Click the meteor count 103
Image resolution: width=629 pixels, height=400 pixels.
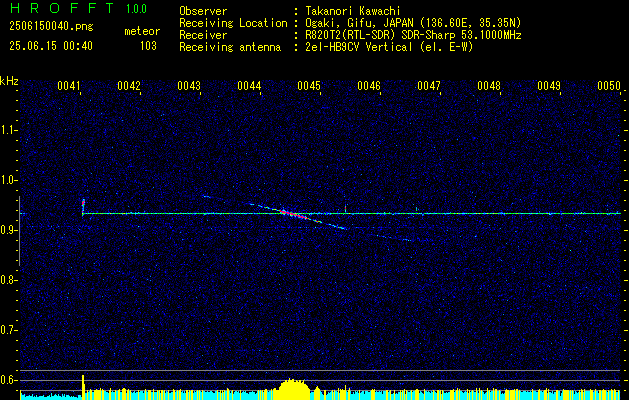[148, 46]
